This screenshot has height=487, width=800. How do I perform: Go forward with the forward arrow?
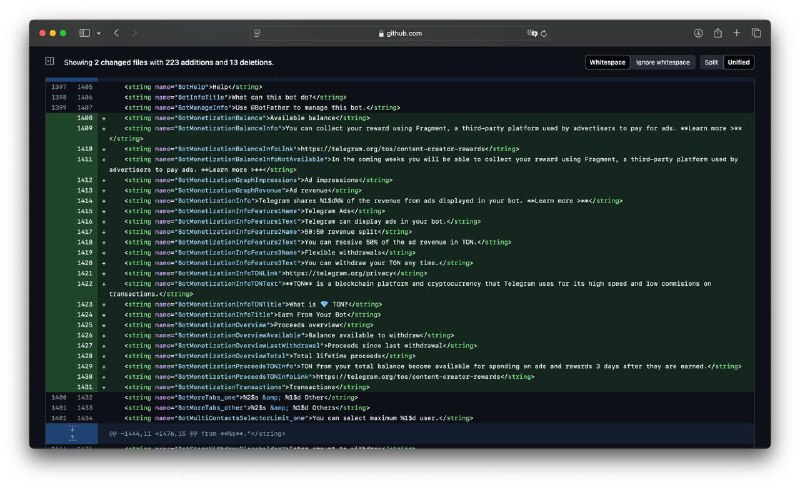click(135, 33)
